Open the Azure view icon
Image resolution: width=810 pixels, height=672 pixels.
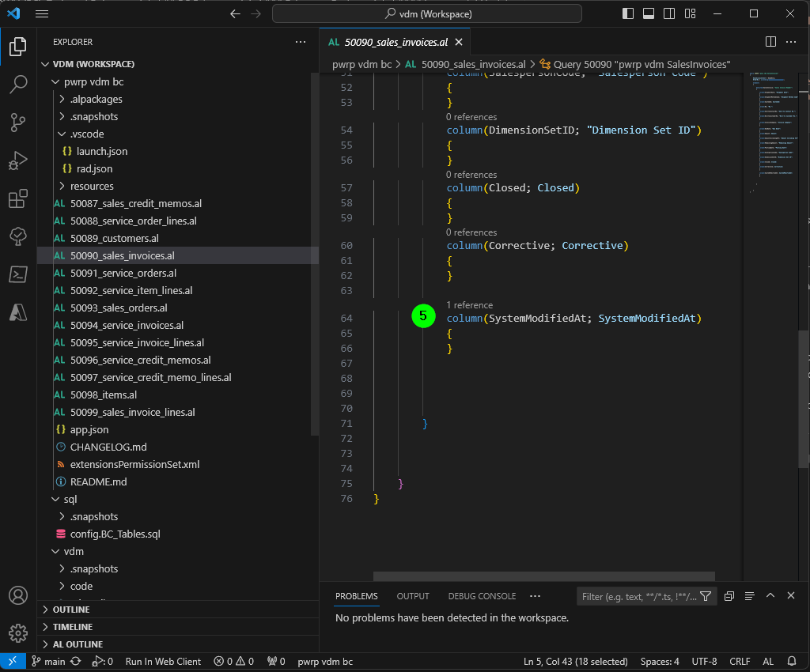coord(18,312)
